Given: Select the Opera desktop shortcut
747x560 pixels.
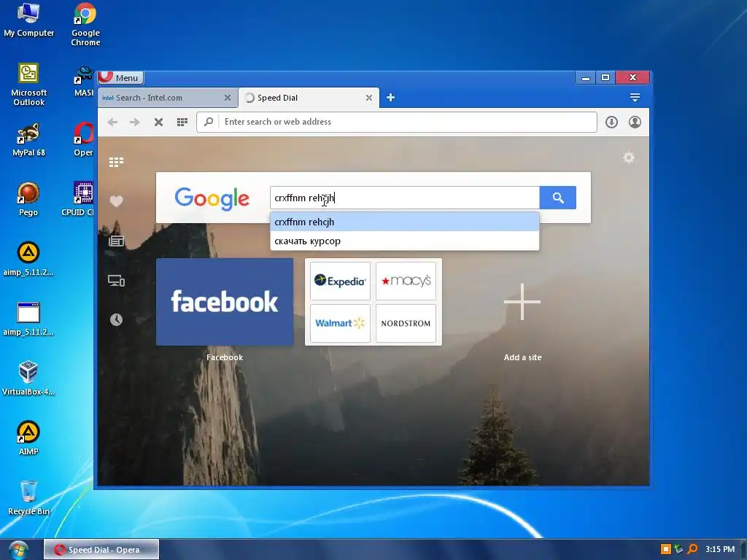Looking at the screenshot, I should coord(83,139).
